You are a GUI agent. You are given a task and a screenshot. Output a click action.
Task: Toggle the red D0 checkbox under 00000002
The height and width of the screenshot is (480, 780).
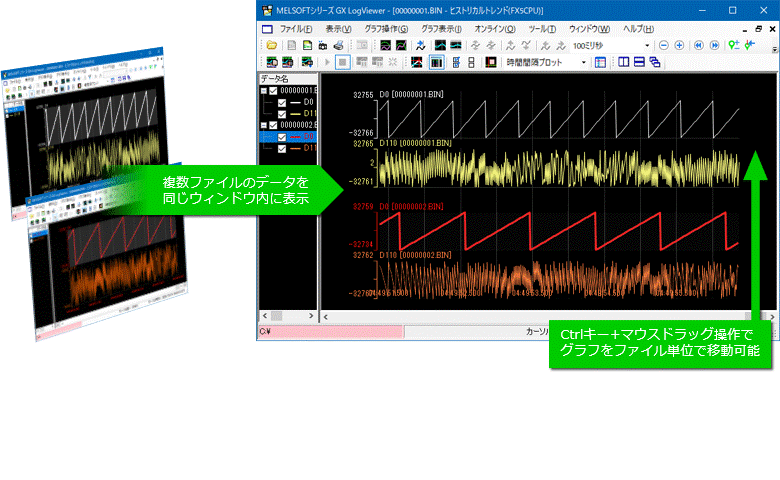point(282,137)
